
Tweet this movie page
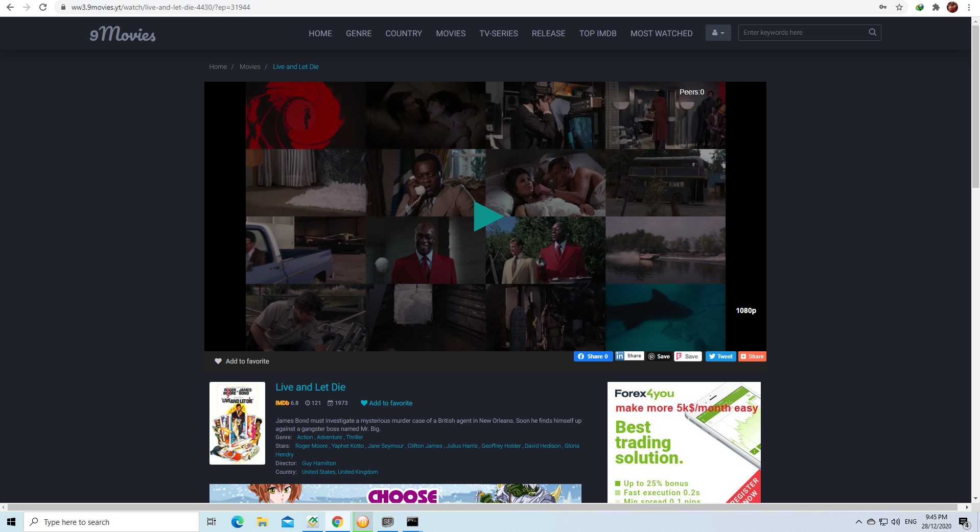[721, 356]
